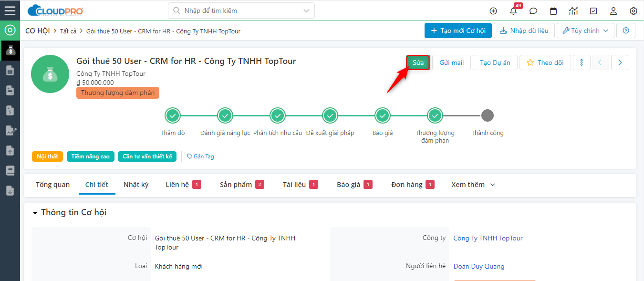Click the Sửa edit button
Viewport: 644px width, 281px height.
pyautogui.click(x=418, y=62)
